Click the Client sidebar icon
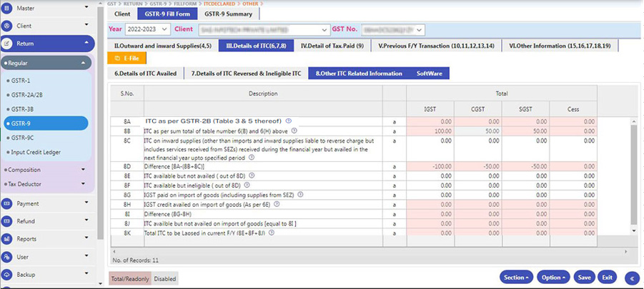 click(7, 25)
